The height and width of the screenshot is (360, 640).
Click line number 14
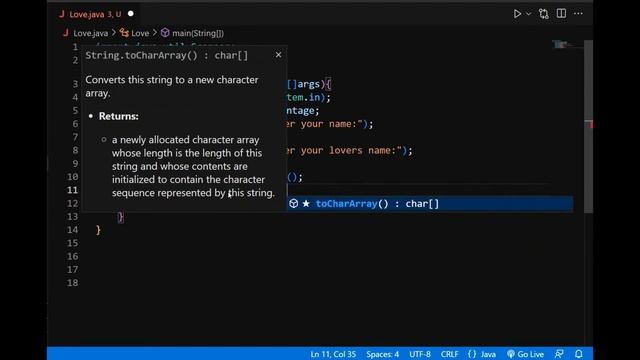pos(73,230)
